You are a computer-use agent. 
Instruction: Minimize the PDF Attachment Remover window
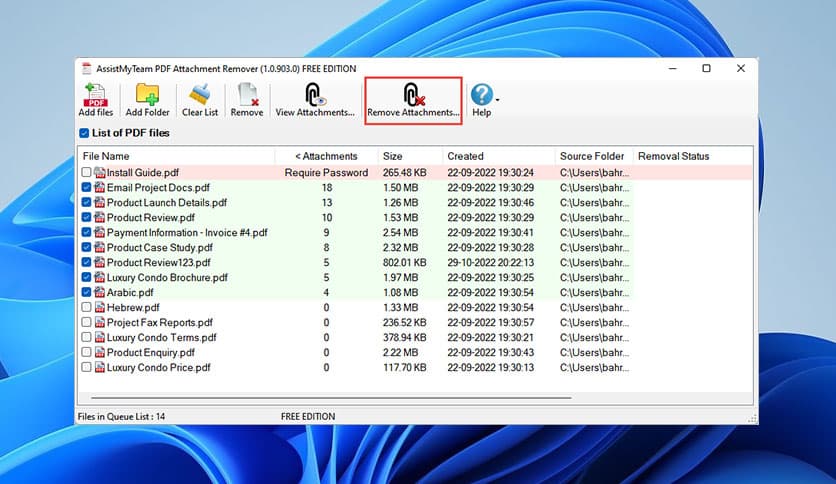tap(673, 68)
